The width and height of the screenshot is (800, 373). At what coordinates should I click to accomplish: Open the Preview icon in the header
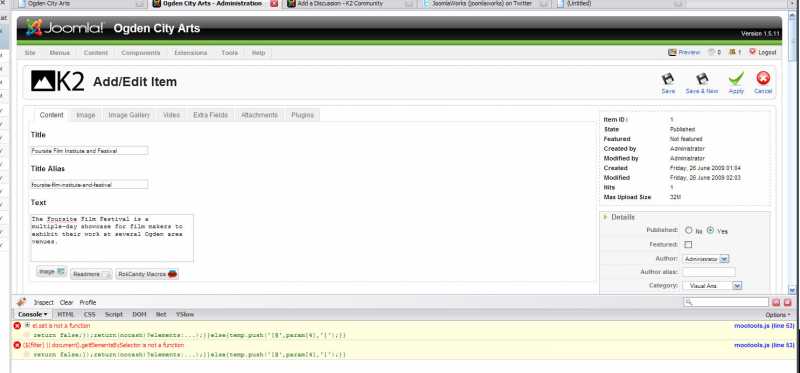click(x=672, y=52)
